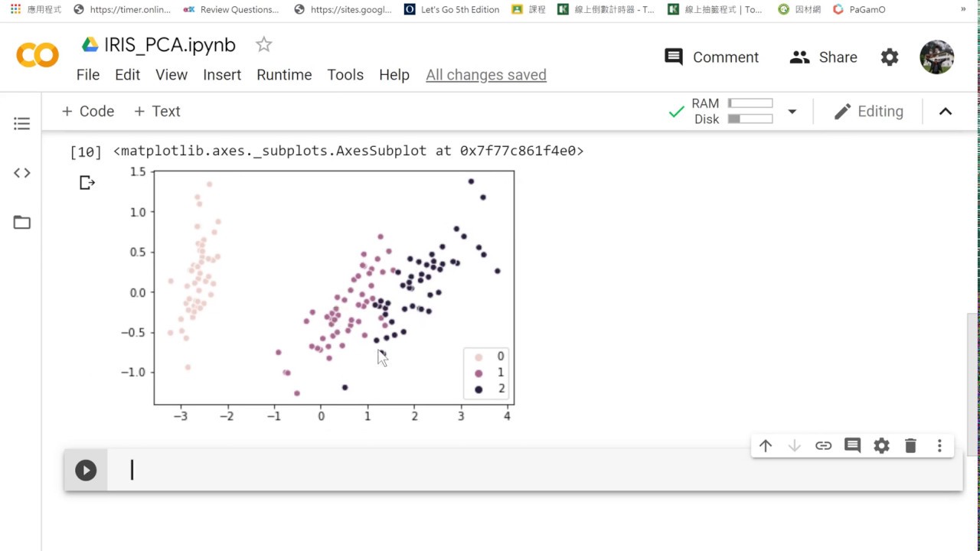The image size is (980, 551).
Task: Open the table of contents sidebar
Action: (x=21, y=123)
